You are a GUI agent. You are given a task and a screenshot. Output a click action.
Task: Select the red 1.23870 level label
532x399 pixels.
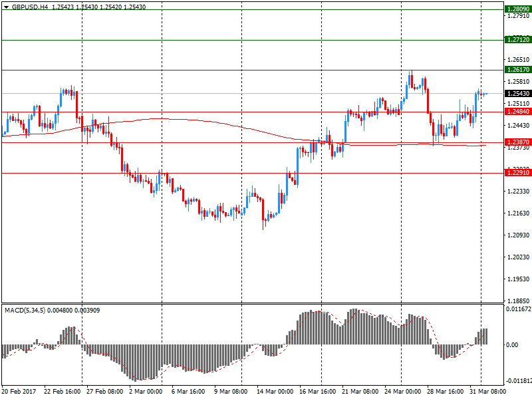518,142
